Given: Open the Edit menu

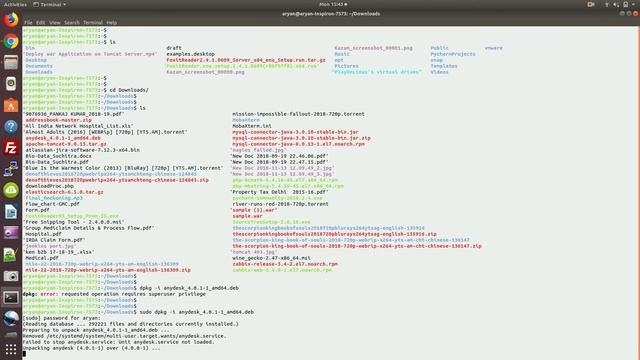Looking at the screenshot, I should point(40,22).
